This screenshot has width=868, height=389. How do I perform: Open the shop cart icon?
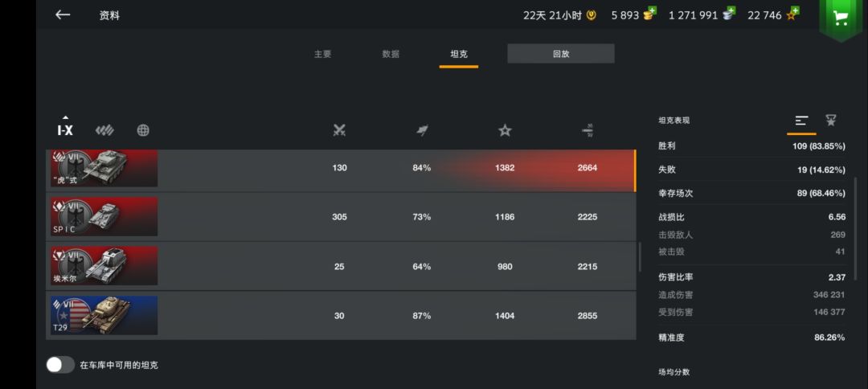pos(840,18)
